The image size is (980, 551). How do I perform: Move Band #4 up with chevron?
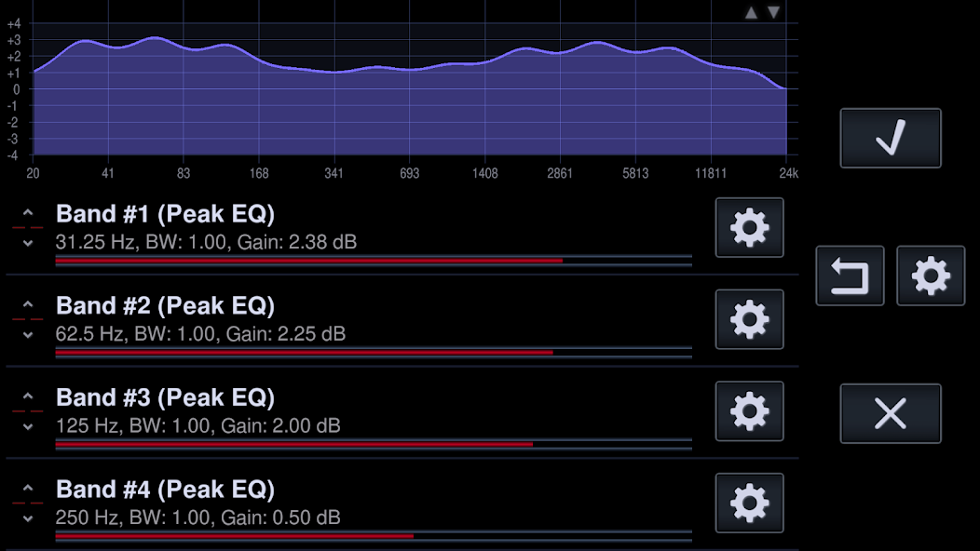pos(28,489)
